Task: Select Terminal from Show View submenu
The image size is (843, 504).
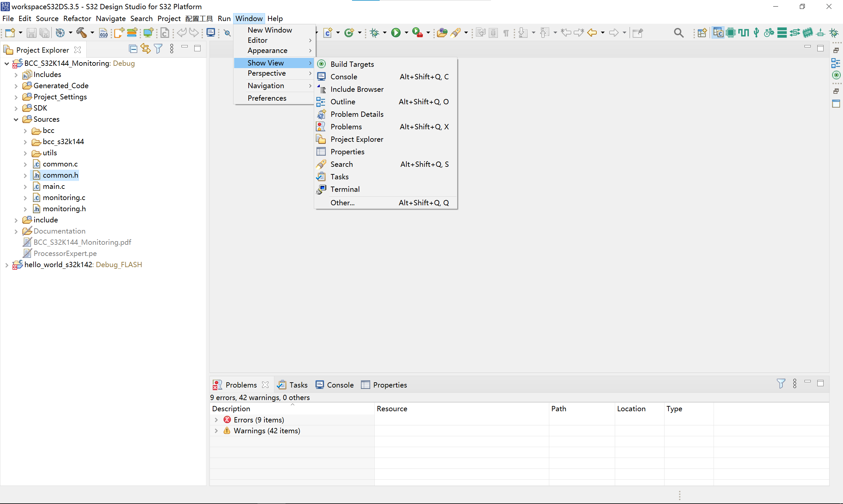Action: [345, 189]
